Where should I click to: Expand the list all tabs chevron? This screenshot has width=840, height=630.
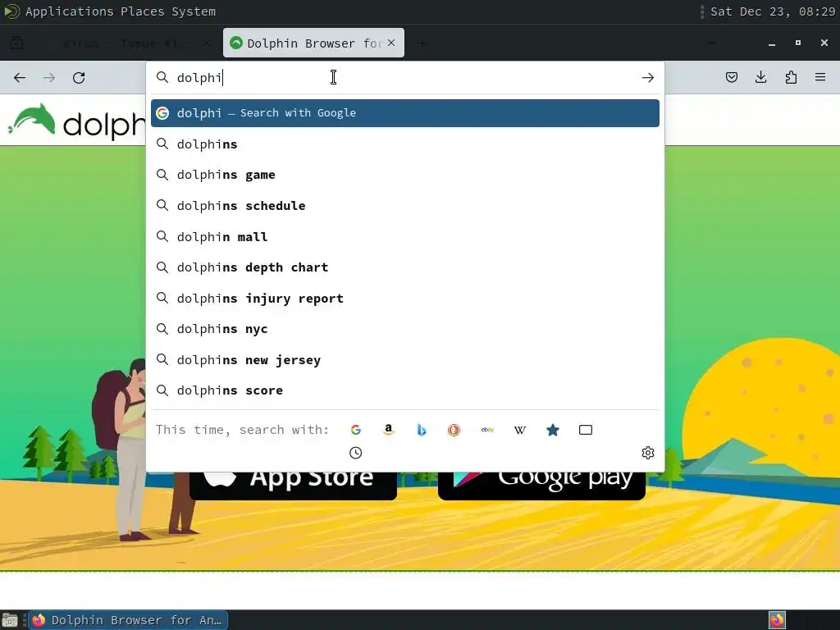[x=711, y=43]
